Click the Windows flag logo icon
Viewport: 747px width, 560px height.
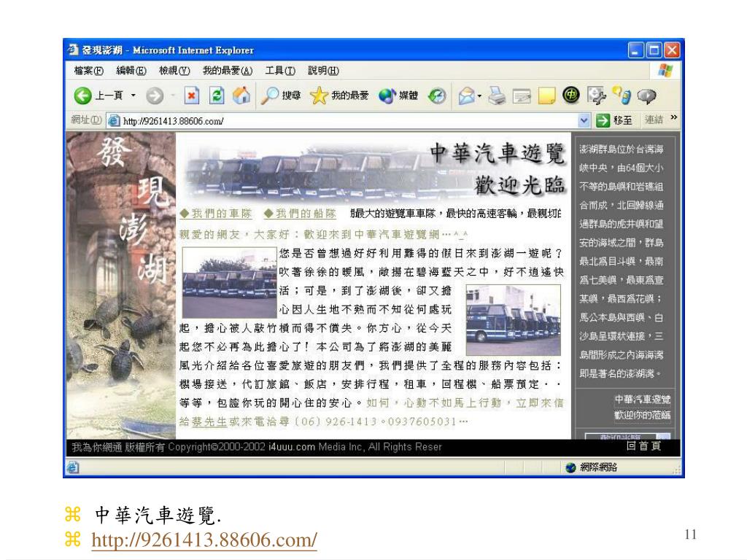pyautogui.click(x=665, y=71)
